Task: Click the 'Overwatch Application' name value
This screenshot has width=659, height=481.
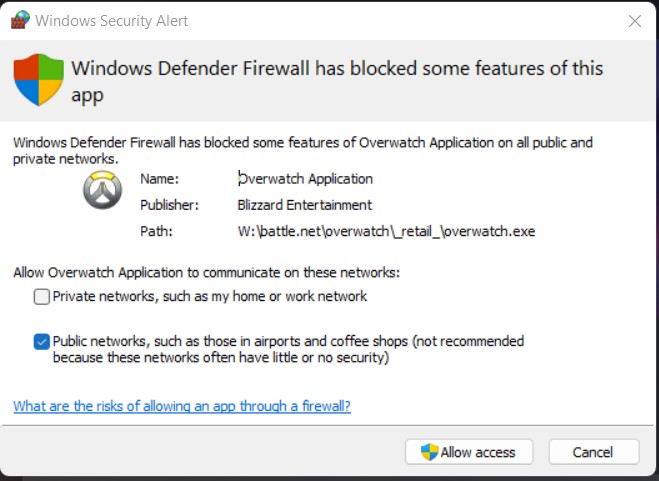Action: coord(305,179)
